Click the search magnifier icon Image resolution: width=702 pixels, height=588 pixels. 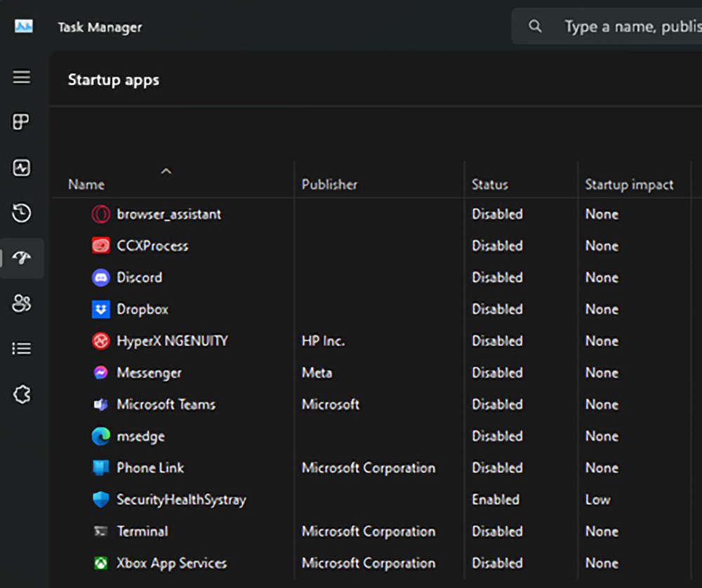tap(535, 27)
